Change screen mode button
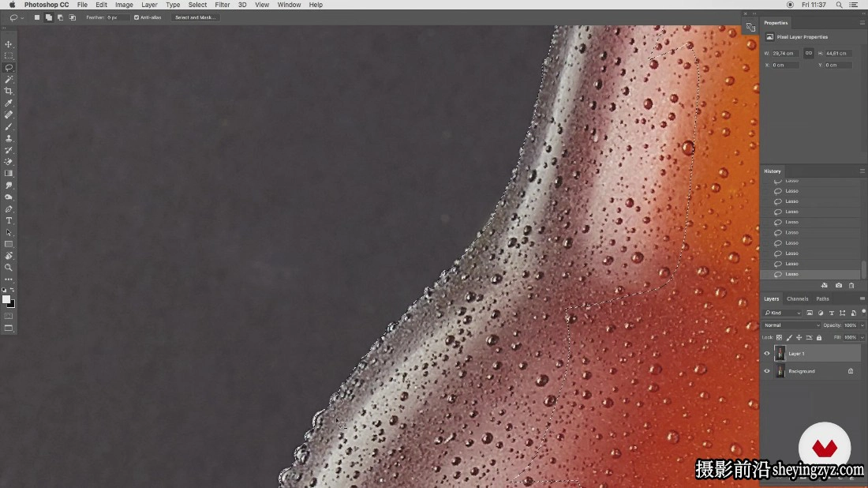Viewport: 868px width, 488px height. tap(9, 328)
